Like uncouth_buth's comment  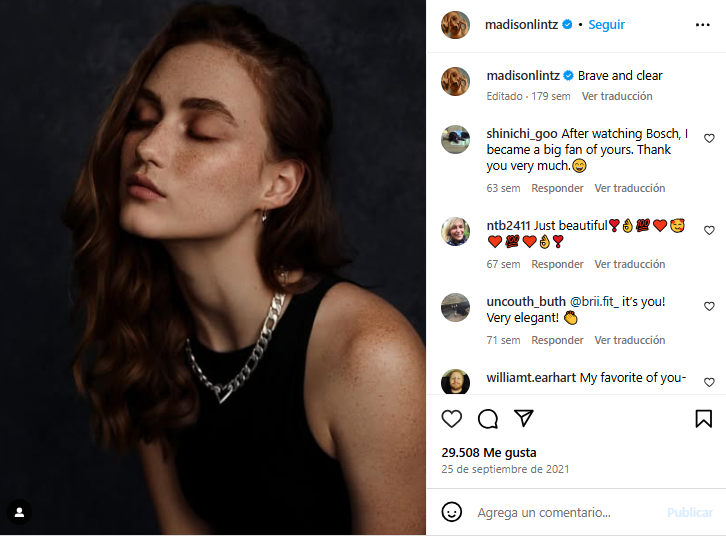709,306
